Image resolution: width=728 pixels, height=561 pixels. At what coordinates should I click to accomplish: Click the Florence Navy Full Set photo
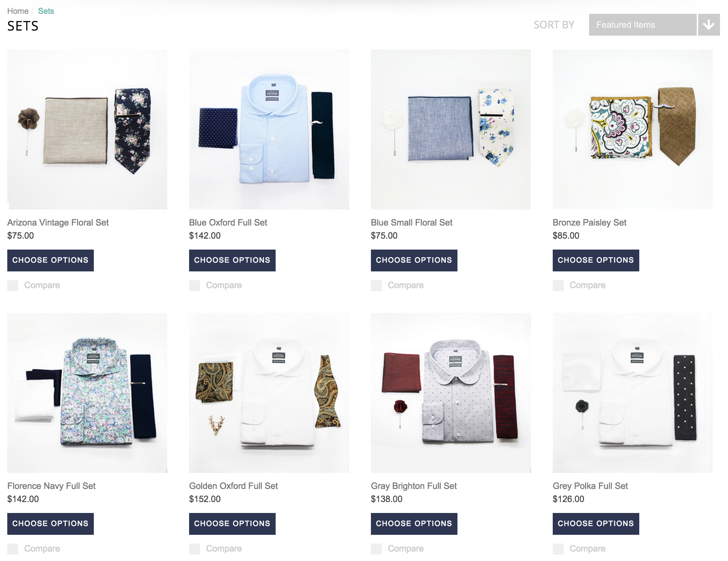click(x=87, y=393)
